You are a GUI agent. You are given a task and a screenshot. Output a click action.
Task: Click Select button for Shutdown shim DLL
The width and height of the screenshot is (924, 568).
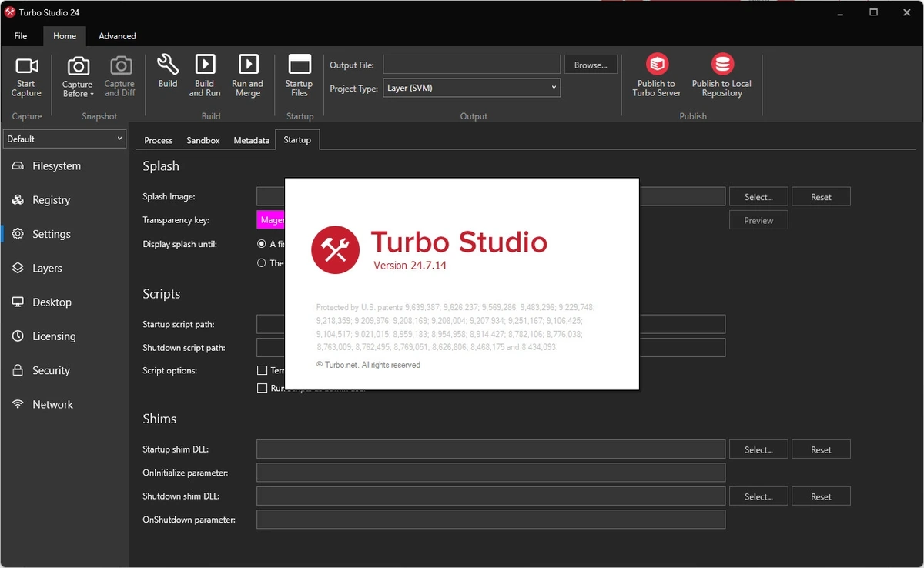[758, 496]
